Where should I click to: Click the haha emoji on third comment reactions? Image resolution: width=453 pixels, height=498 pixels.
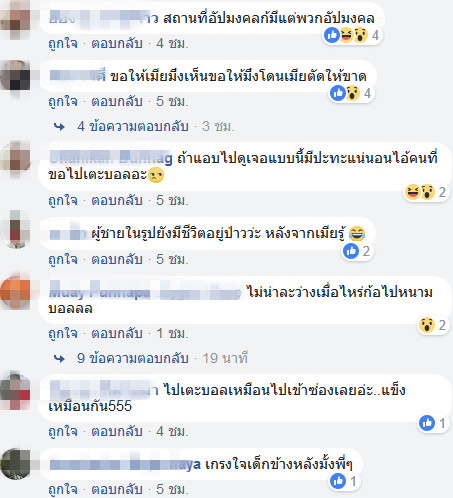pyautogui.click(x=413, y=192)
